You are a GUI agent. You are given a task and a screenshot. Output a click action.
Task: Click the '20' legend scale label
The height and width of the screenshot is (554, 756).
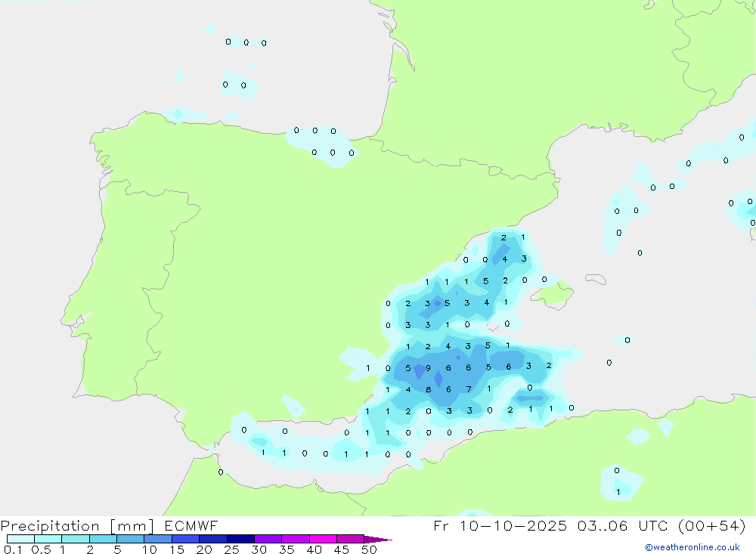click(x=204, y=549)
